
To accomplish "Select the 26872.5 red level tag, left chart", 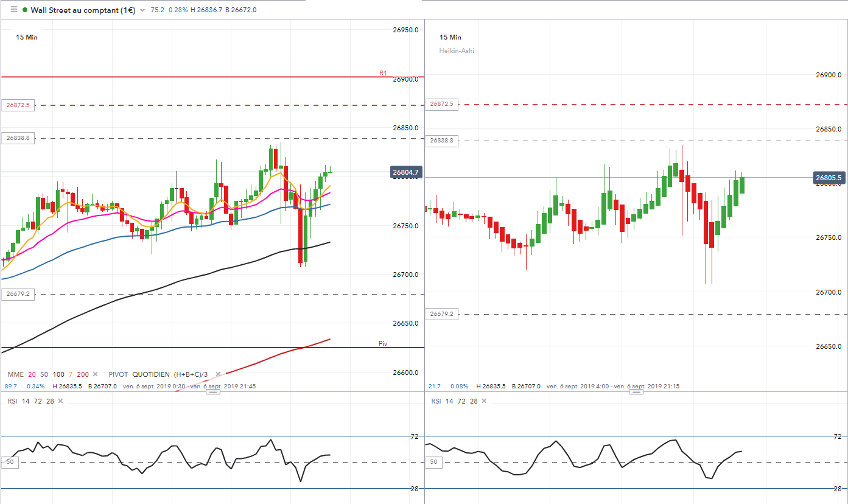I will coord(18,105).
